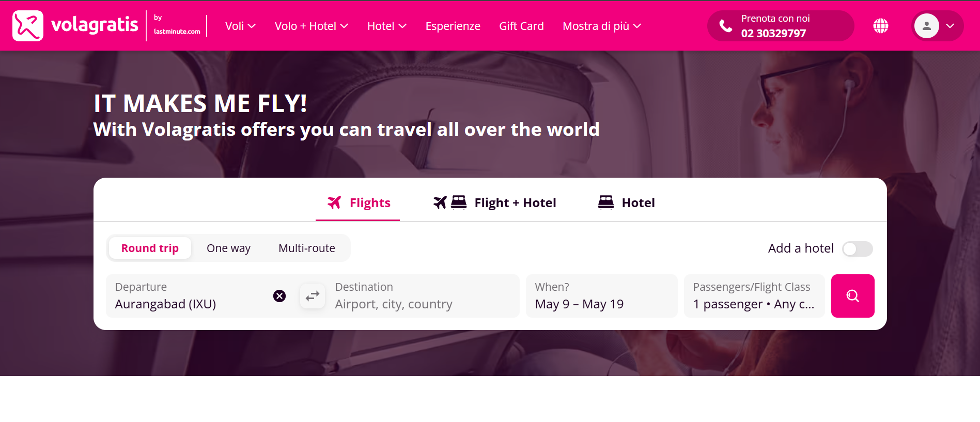Click the pink magnifier search button

tap(852, 296)
